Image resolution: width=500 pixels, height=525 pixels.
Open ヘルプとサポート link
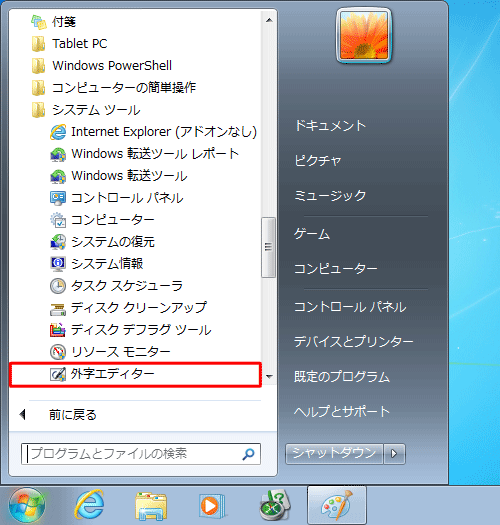pos(342,411)
